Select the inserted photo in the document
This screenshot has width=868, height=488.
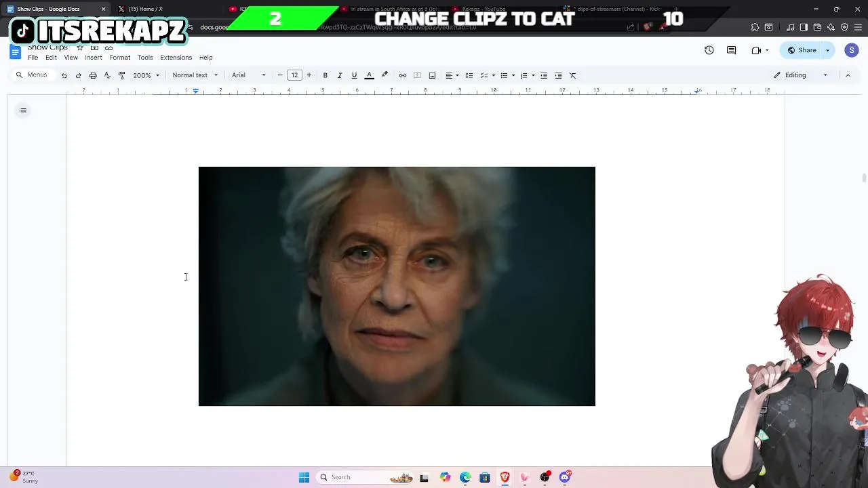click(397, 286)
